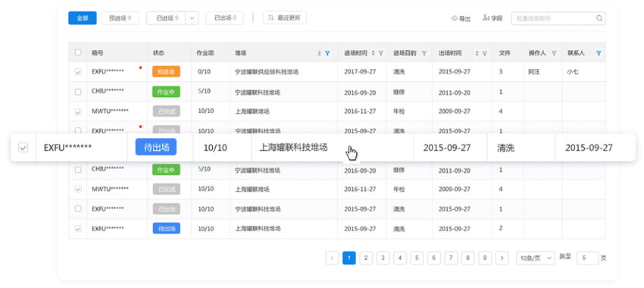The width and height of the screenshot is (644, 288).
Task: Click operator name 阿汪
Action: [534, 71]
